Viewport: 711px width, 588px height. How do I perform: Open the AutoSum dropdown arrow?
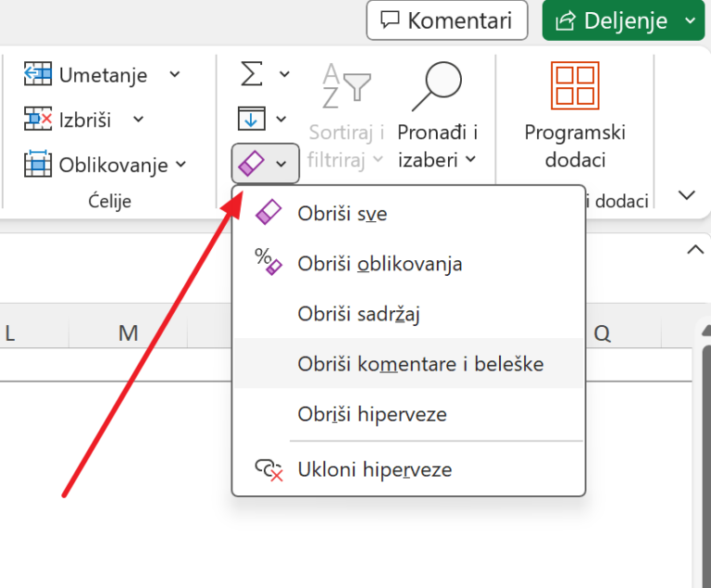pyautogui.click(x=284, y=74)
